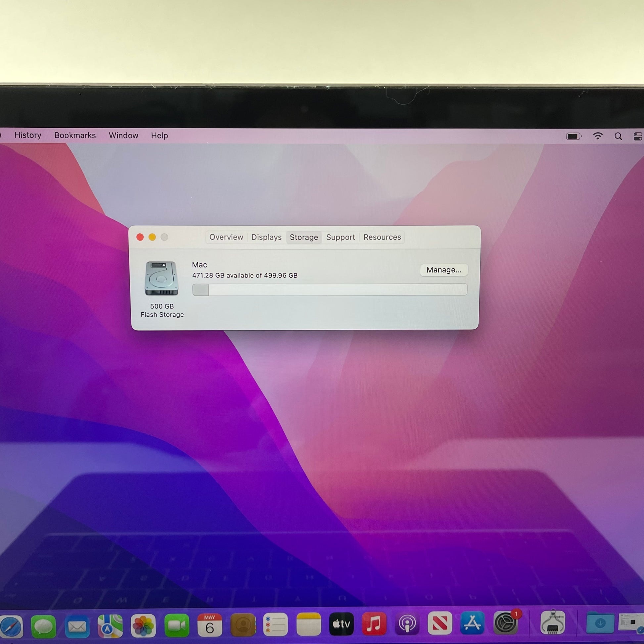Open the Apple TV dock icon
The height and width of the screenshot is (644, 644).
(x=341, y=624)
